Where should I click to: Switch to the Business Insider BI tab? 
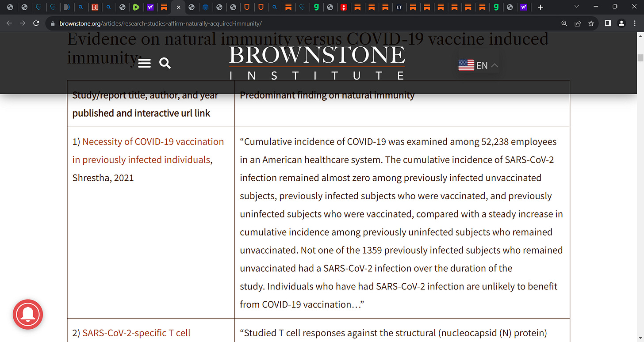click(x=94, y=7)
